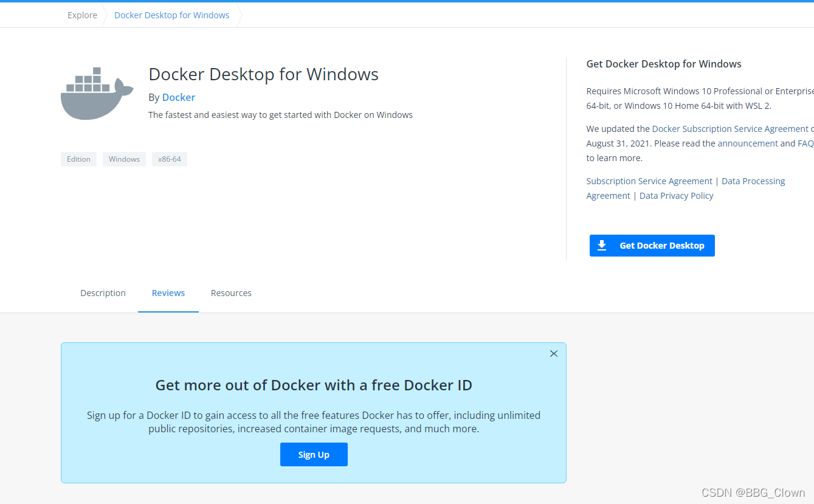Select the Edition tag
The height and width of the screenshot is (504, 814).
(x=78, y=159)
